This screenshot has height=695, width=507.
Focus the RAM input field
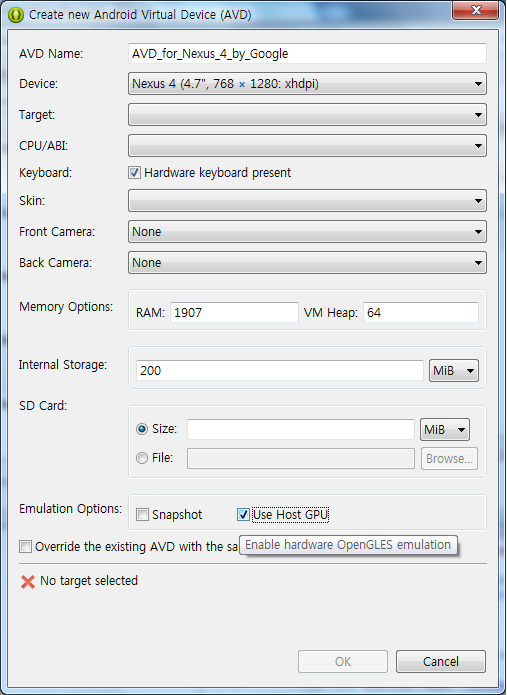(x=234, y=313)
